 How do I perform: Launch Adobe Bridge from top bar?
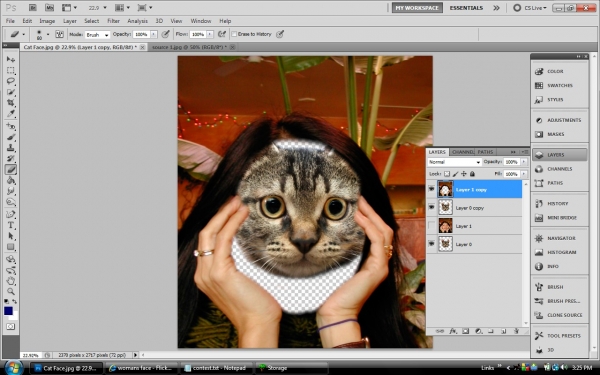point(33,8)
